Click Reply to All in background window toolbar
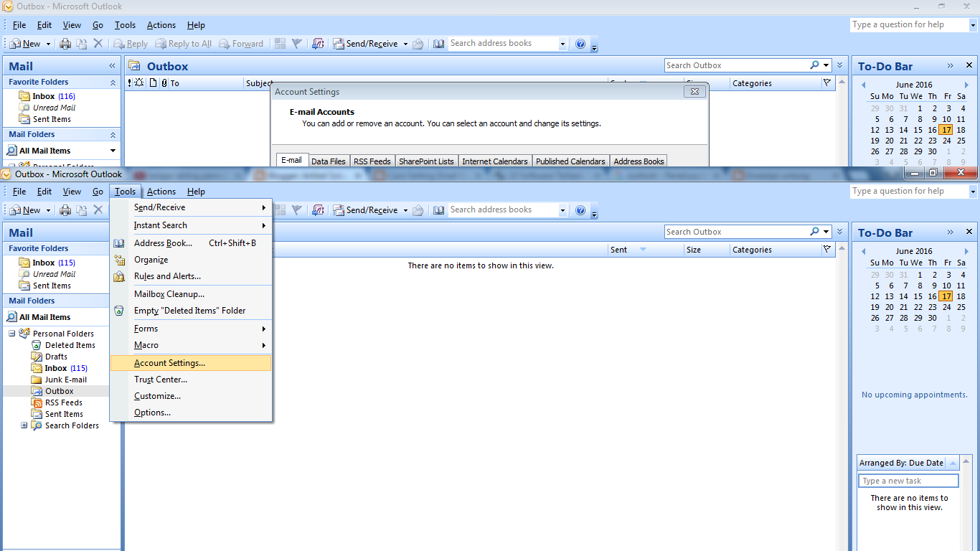The image size is (980, 551). coord(184,44)
